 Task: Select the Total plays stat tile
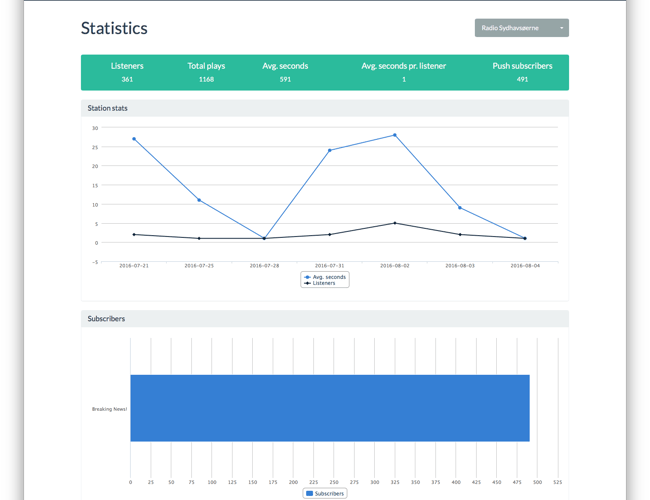(206, 72)
